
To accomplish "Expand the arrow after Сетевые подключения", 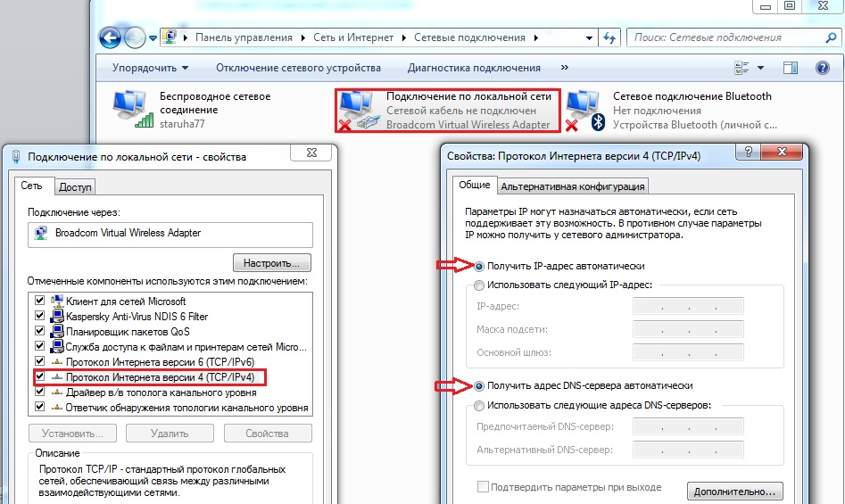I will [x=536, y=37].
